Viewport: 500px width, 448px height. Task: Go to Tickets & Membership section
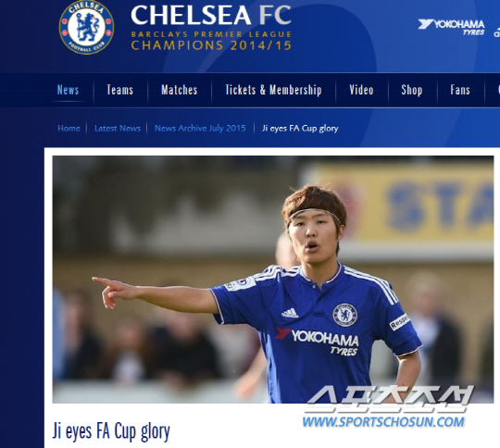[x=273, y=90]
